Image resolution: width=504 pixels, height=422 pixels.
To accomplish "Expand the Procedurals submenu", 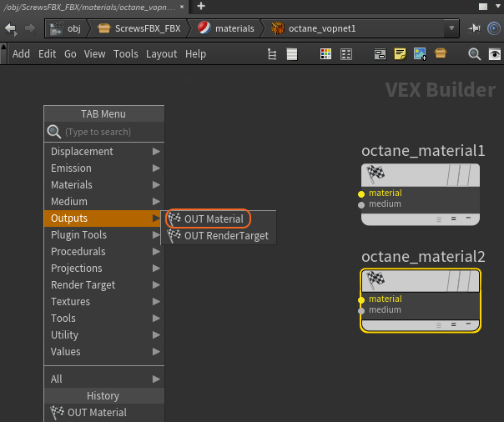I will pyautogui.click(x=104, y=252).
